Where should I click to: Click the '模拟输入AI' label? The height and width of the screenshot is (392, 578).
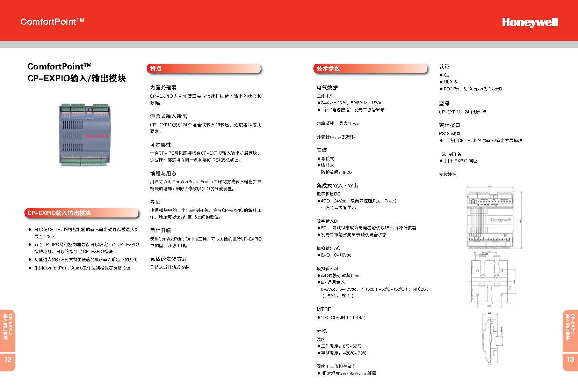coord(327,269)
